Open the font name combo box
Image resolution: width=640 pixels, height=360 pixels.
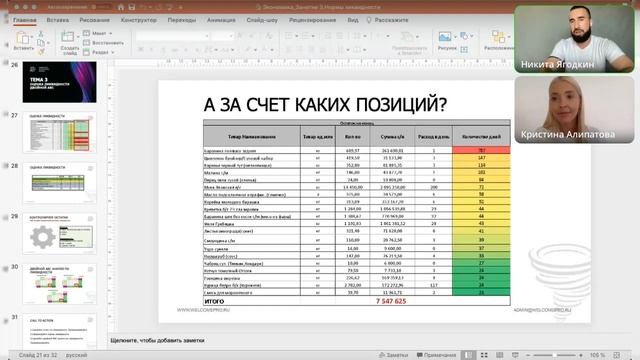(173, 36)
